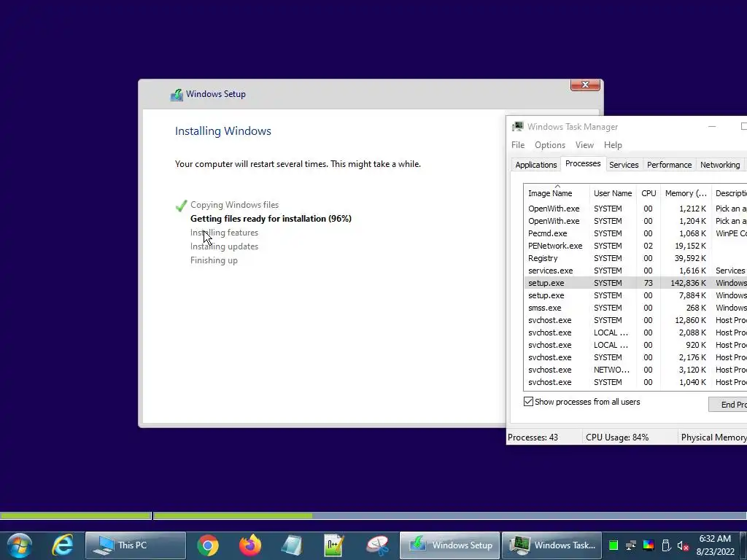Launch Google Chrome from taskbar
Image resolution: width=747 pixels, height=560 pixels.
[208, 545]
